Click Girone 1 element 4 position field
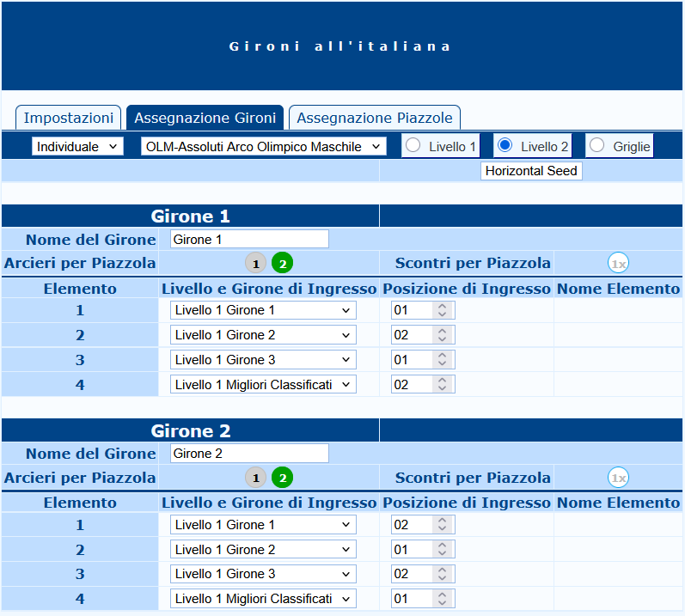The height and width of the screenshot is (616, 685). [423, 384]
